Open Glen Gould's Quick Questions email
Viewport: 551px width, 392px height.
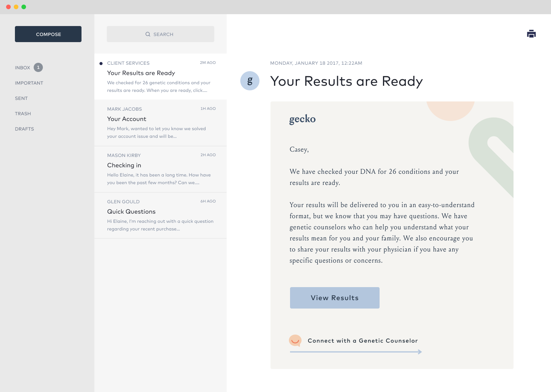(161, 216)
